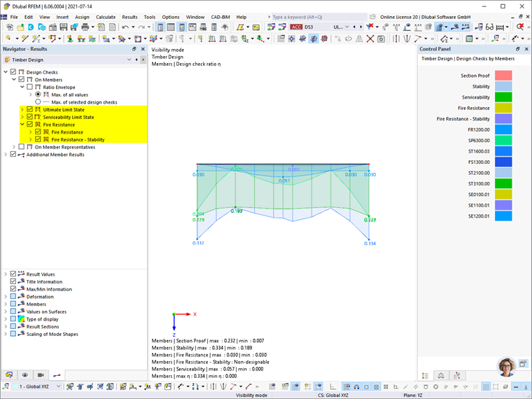
Task: Open the Results menu
Action: [130, 17]
